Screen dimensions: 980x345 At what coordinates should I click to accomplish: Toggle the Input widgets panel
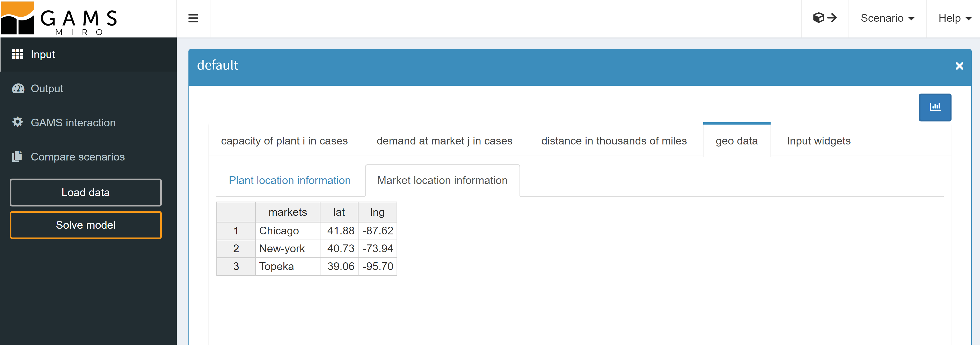coord(819,140)
